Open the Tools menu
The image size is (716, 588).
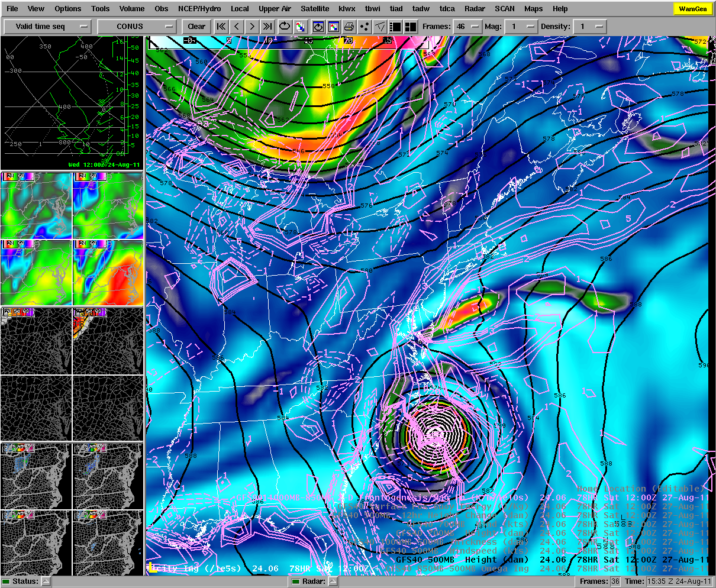tap(100, 9)
